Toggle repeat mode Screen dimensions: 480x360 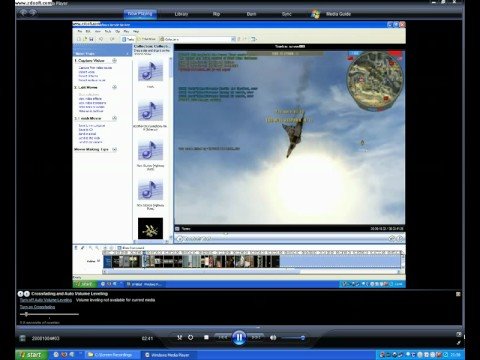(x=191, y=338)
